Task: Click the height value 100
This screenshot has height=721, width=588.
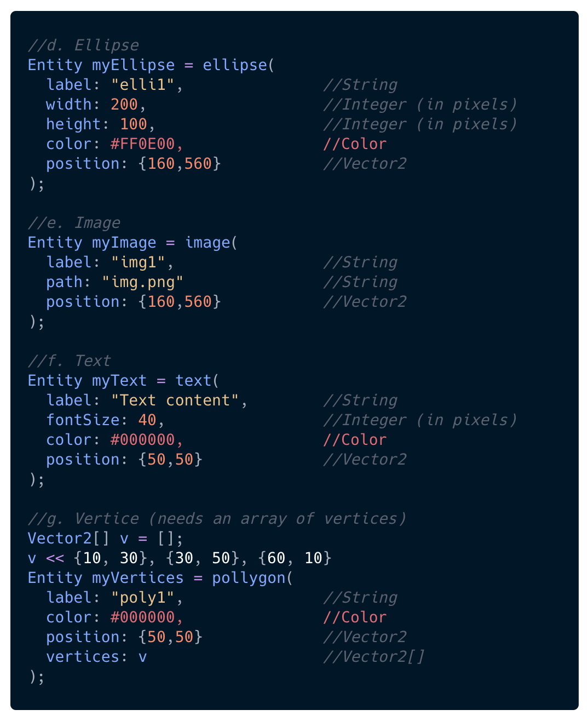Action: (134, 124)
